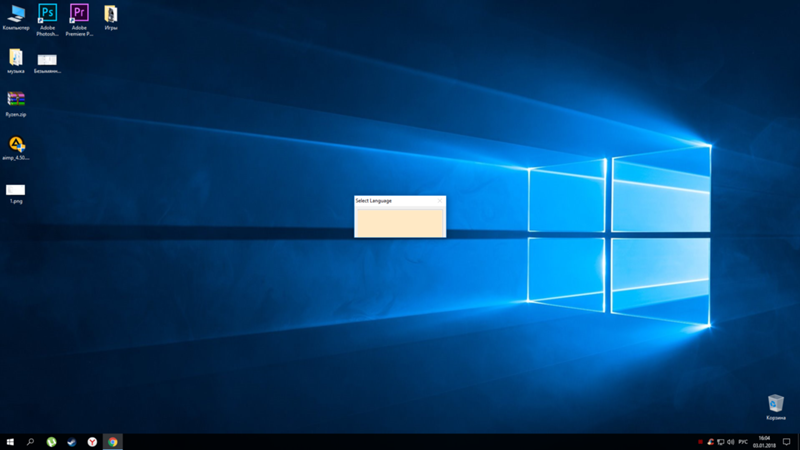Screen dimensions: 800x450
Task: Click the beige Select Language list area
Action: [400, 222]
